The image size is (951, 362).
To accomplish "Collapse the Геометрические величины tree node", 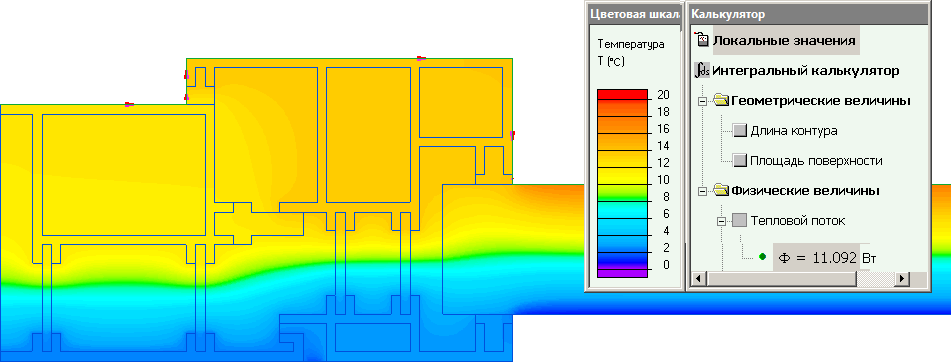I will coord(702,101).
